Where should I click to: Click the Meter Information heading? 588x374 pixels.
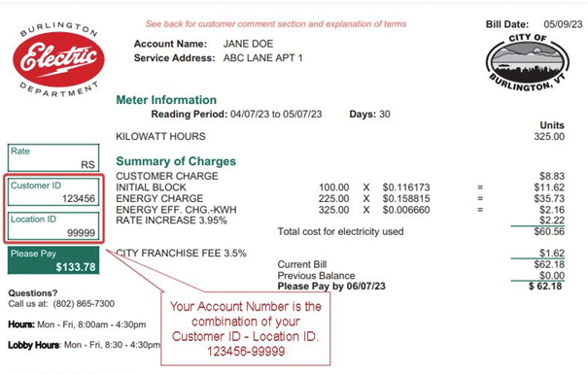point(166,100)
